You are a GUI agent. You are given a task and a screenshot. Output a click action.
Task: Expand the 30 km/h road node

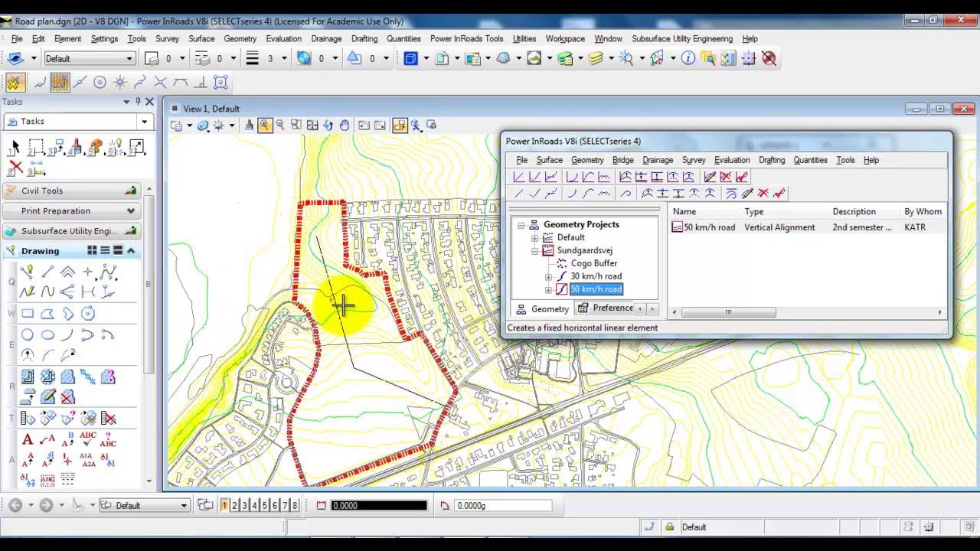(x=548, y=276)
